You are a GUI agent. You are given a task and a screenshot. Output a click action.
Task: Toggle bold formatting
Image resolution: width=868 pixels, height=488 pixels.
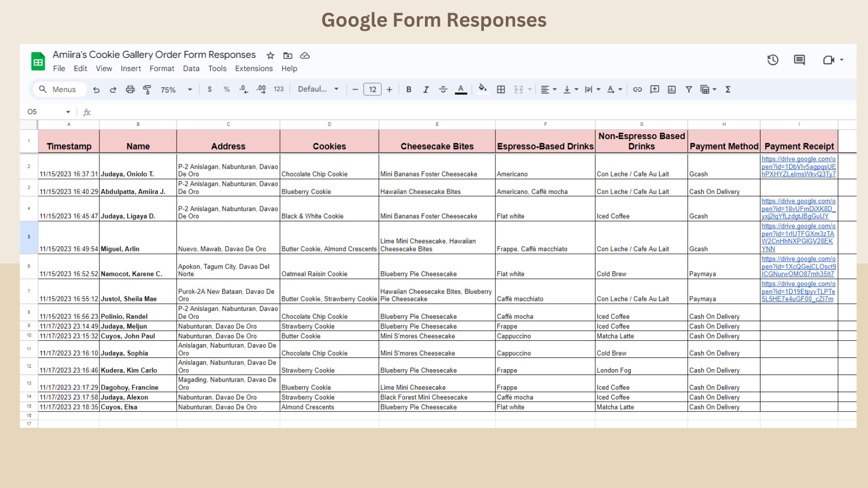409,89
